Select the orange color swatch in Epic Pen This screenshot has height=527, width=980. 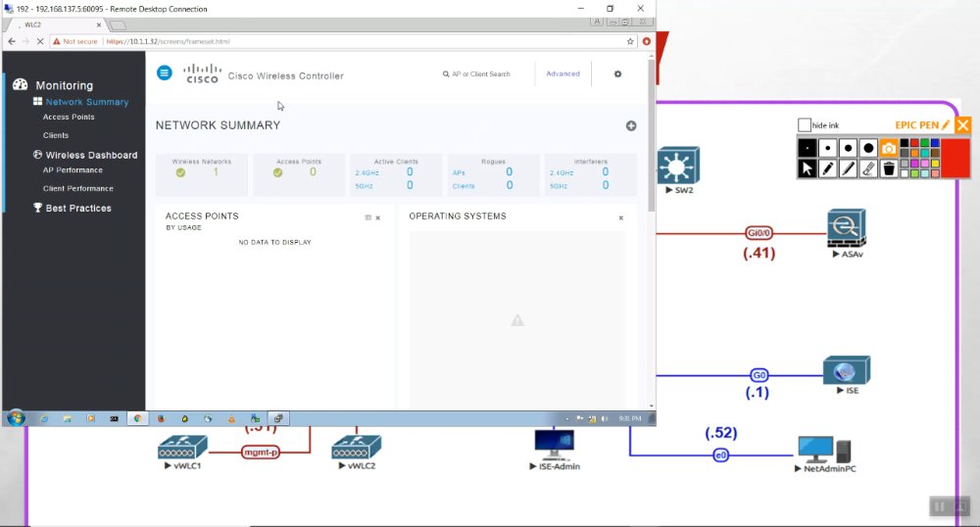pyautogui.click(x=914, y=153)
